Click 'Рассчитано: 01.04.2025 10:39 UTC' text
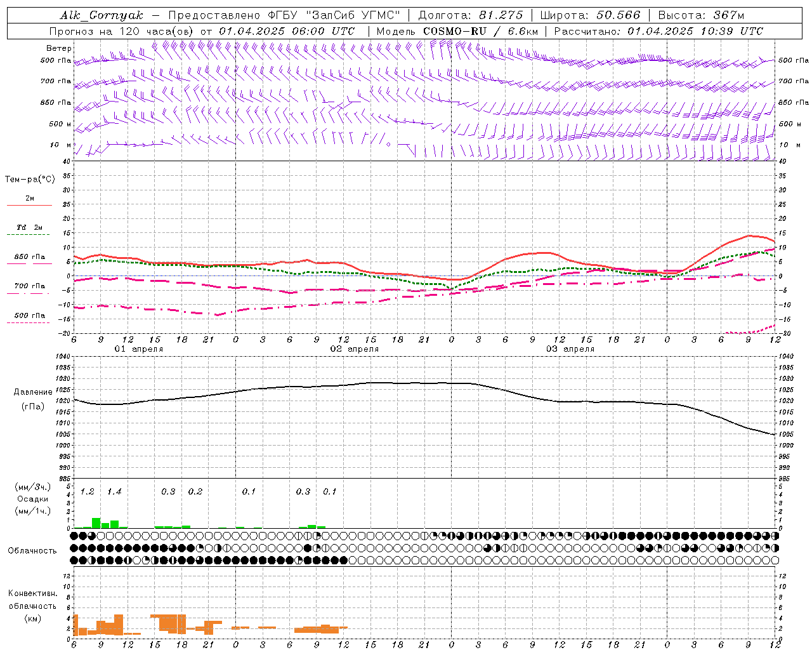The width and height of the screenshot is (812, 650). pyautogui.click(x=658, y=31)
